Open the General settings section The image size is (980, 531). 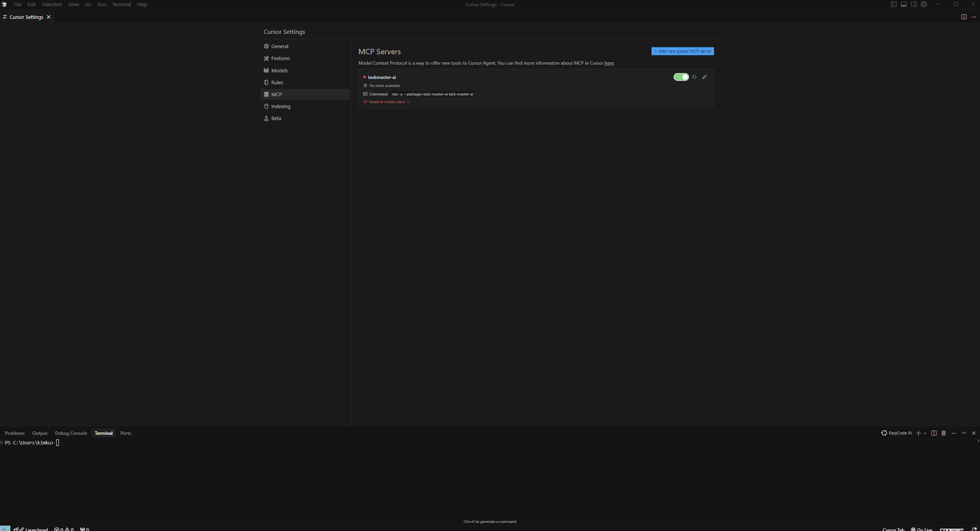[305, 46]
